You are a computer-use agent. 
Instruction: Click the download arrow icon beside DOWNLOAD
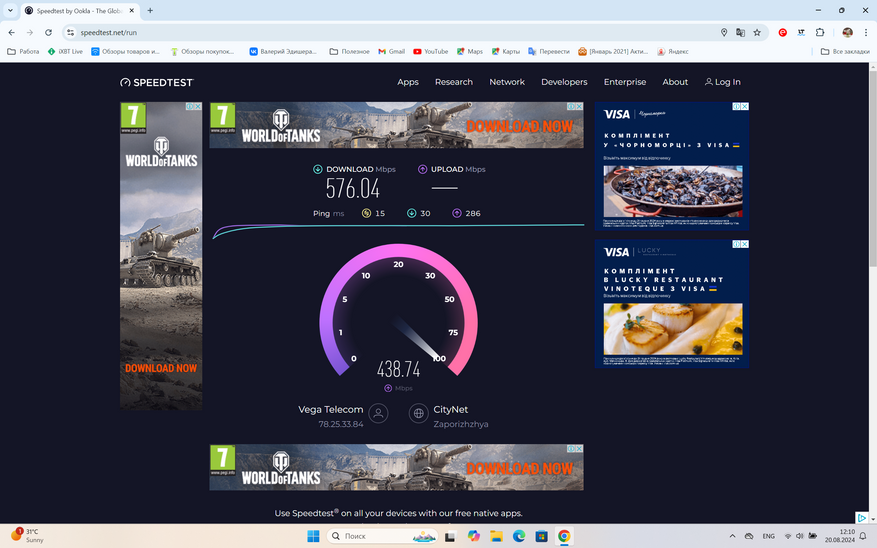point(318,169)
